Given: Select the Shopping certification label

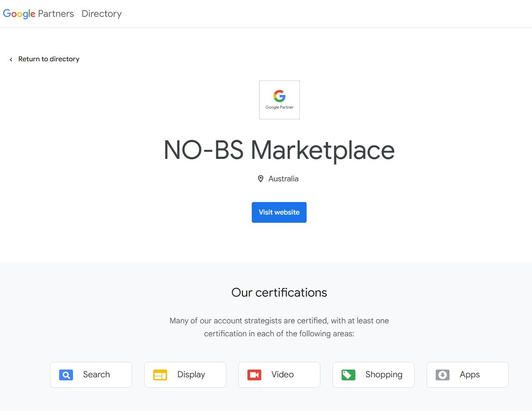Looking at the screenshot, I should tap(383, 375).
